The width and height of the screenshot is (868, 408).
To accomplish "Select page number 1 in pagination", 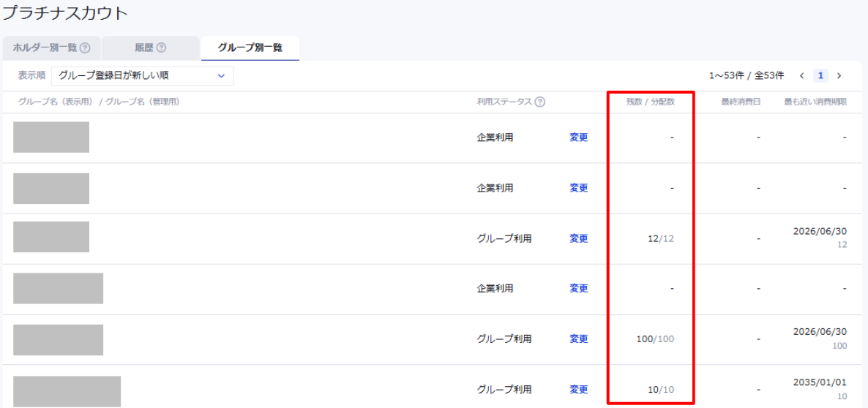I will [x=821, y=76].
